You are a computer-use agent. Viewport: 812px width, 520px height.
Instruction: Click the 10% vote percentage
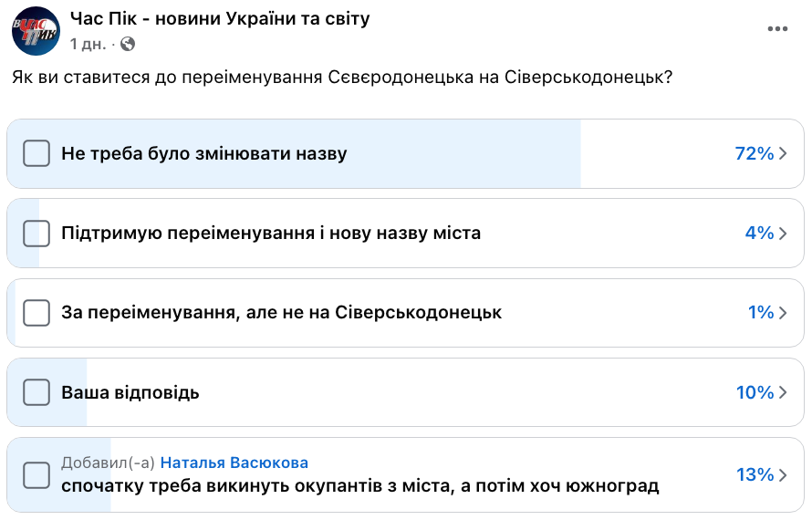[754, 392]
